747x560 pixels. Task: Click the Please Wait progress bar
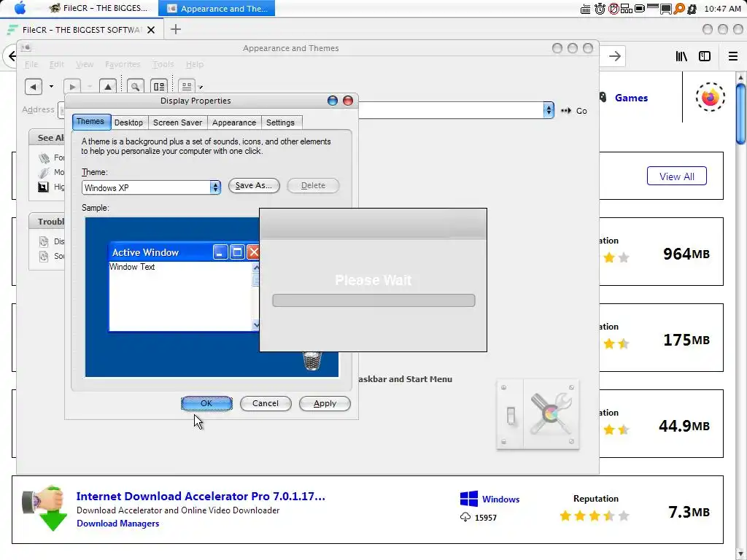[x=373, y=300]
